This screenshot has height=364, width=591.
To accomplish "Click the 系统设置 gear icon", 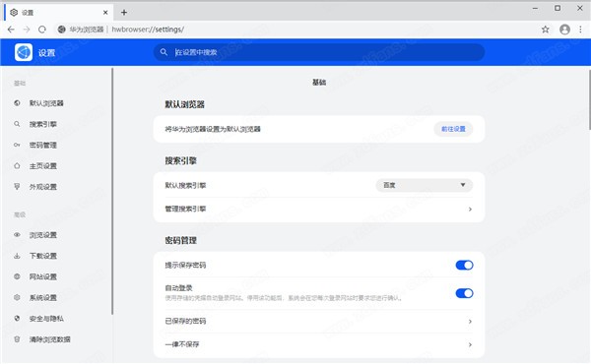I will (x=17, y=297).
